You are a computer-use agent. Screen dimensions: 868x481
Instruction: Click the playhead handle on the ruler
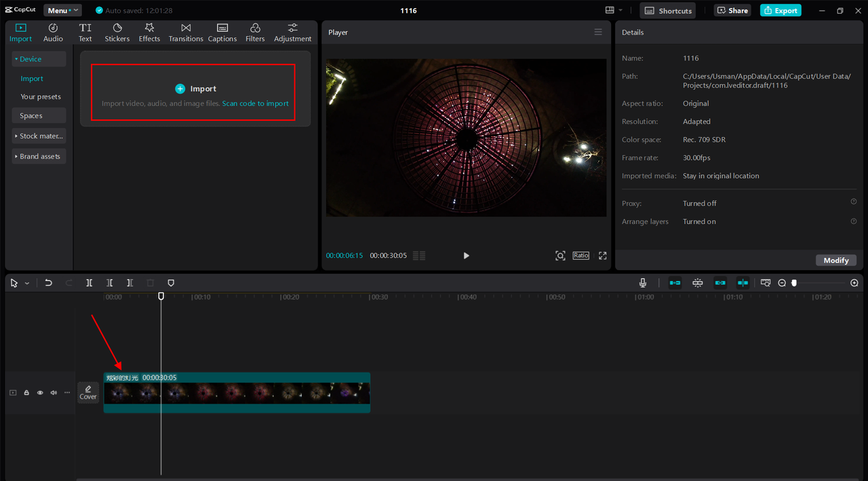point(161,296)
